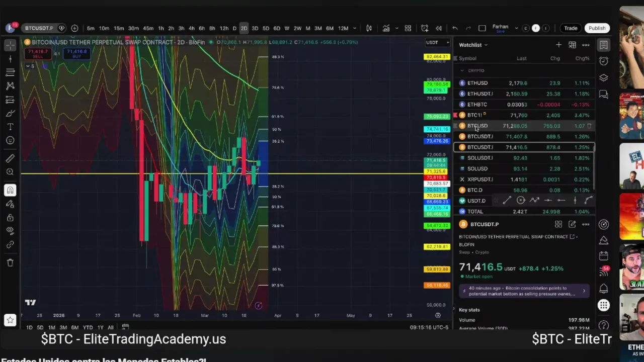Image resolution: width=644 pixels, height=362 pixels.
Task: Open Watchlist advanced view icon
Action: [x=572, y=45]
